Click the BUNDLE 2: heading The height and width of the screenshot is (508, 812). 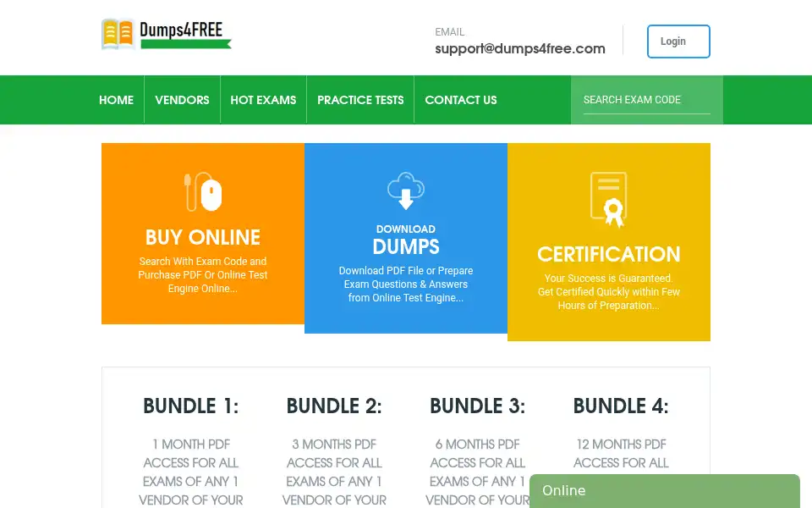point(334,406)
